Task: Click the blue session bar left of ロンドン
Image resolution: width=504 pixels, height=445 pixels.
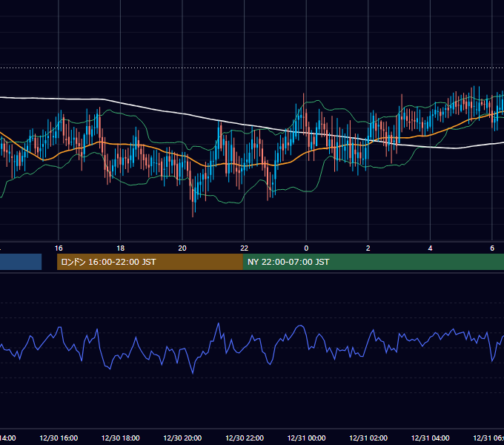Action: (x=21, y=262)
